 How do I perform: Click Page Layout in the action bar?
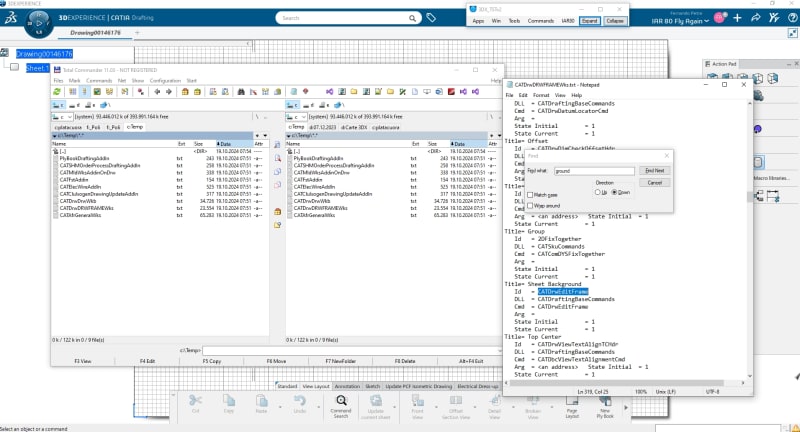(x=572, y=406)
